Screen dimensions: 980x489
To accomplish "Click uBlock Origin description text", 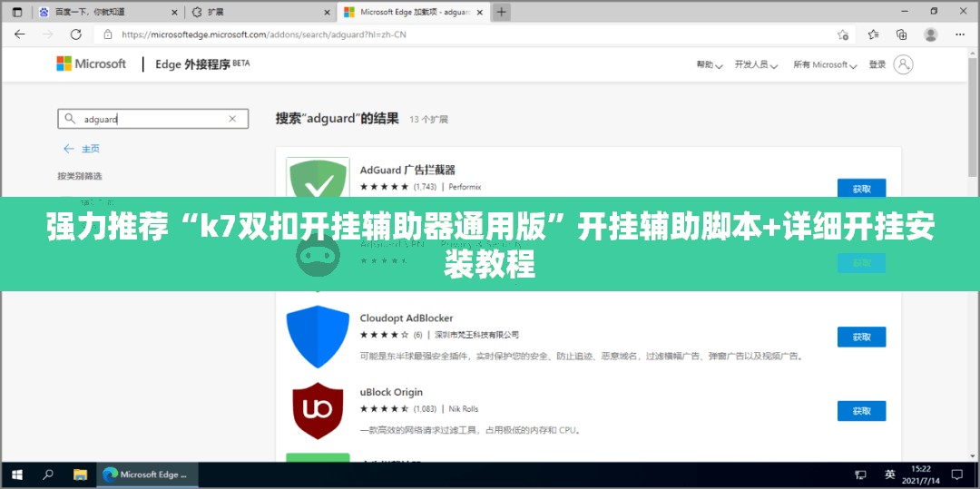I will click(x=470, y=430).
